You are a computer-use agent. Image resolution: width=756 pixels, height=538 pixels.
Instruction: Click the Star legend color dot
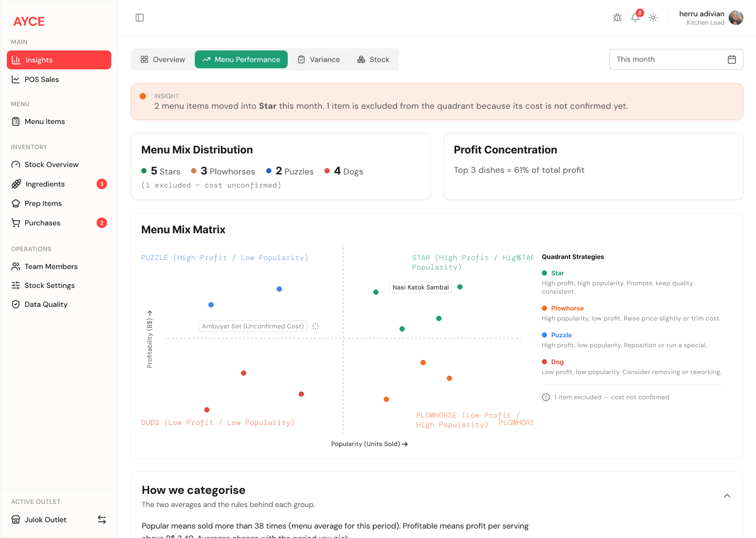(x=544, y=273)
